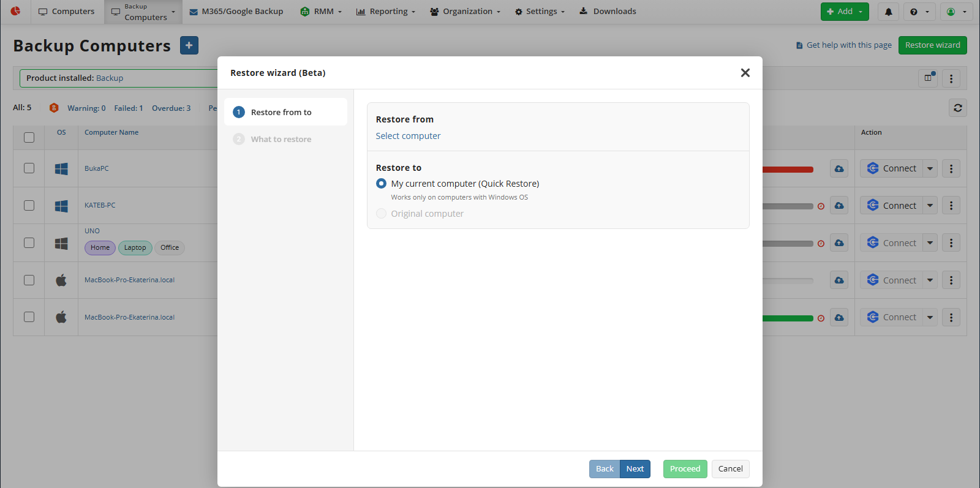980x488 pixels.
Task: Expand Connect dropdown arrow for BukaPC
Action: pos(930,168)
